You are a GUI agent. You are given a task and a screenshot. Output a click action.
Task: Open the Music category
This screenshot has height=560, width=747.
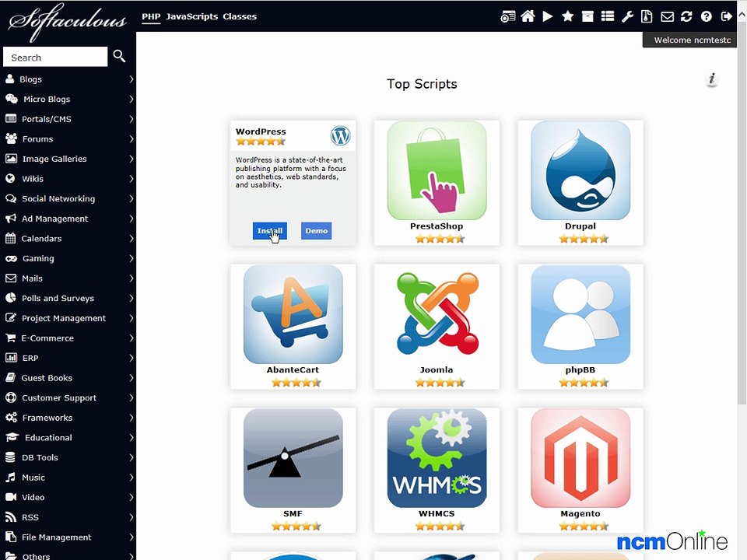coord(68,477)
